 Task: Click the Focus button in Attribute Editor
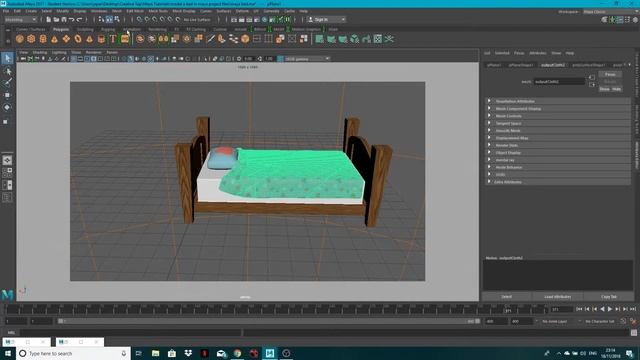pyautogui.click(x=610, y=74)
